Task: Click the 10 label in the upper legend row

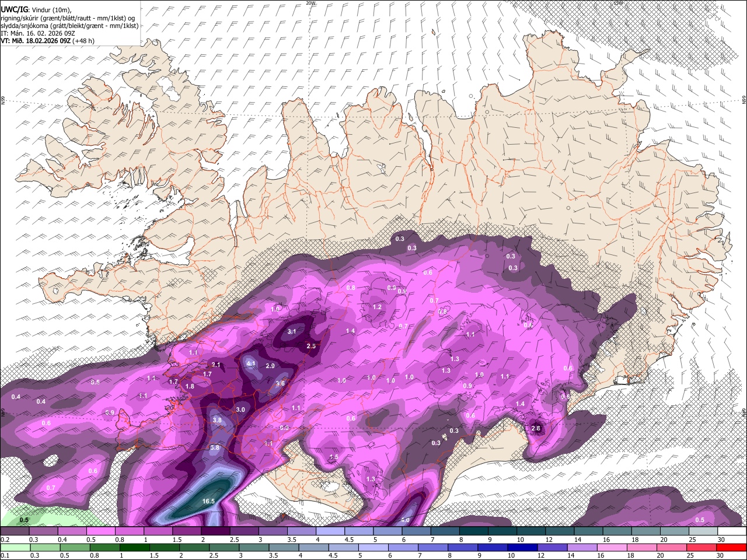Action: (521, 540)
